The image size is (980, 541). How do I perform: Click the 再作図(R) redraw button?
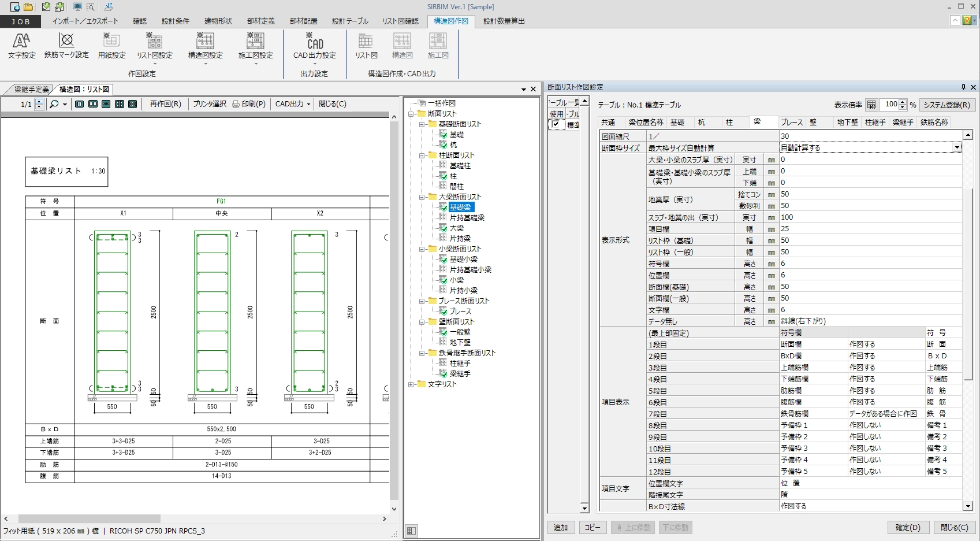click(x=166, y=104)
